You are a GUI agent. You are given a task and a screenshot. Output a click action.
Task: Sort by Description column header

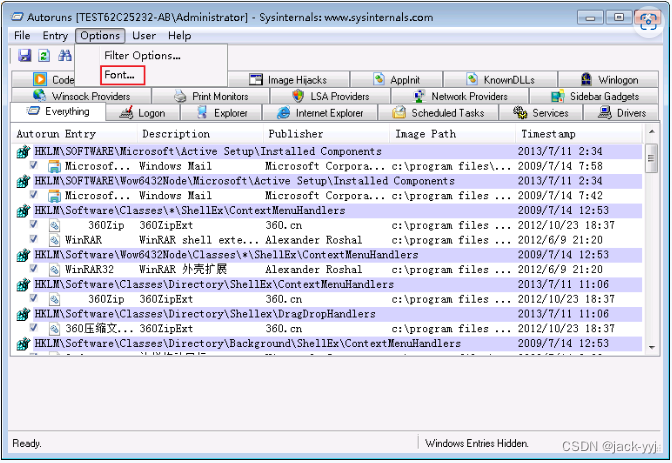[x=200, y=134]
